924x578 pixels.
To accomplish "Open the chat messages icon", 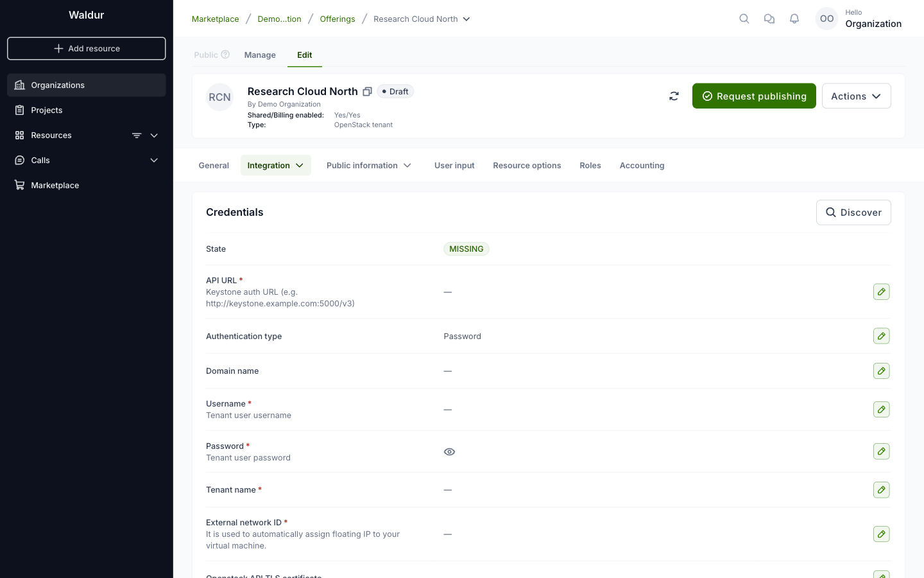I will [769, 19].
